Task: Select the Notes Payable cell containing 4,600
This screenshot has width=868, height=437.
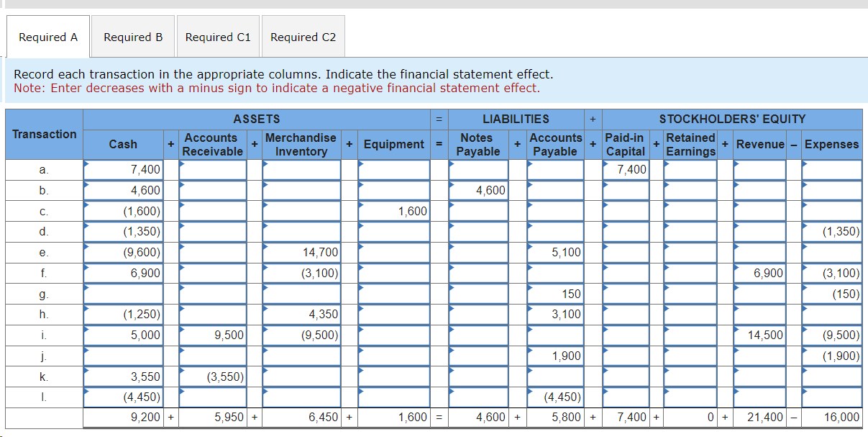Action: [478, 190]
